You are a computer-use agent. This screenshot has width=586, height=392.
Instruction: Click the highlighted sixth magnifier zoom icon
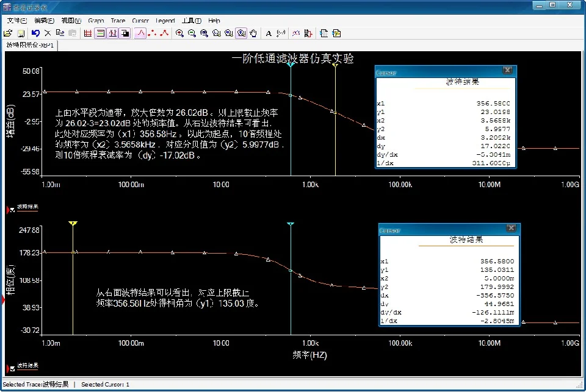point(242,34)
